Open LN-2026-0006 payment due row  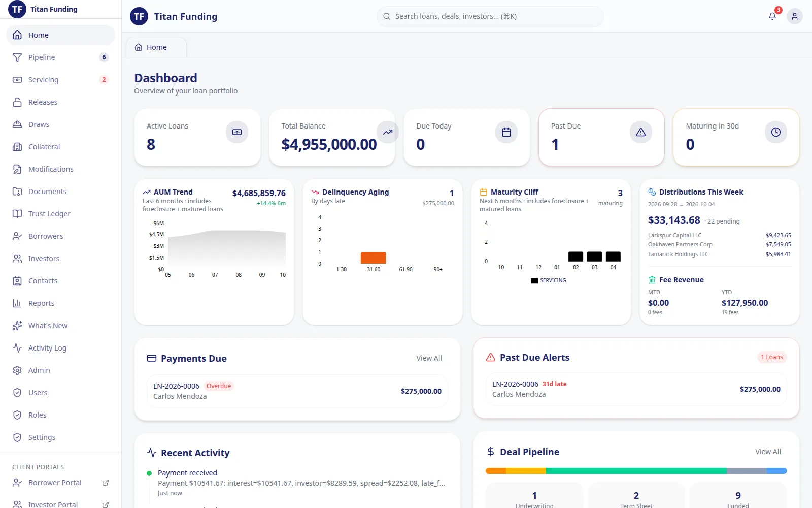[297, 391]
